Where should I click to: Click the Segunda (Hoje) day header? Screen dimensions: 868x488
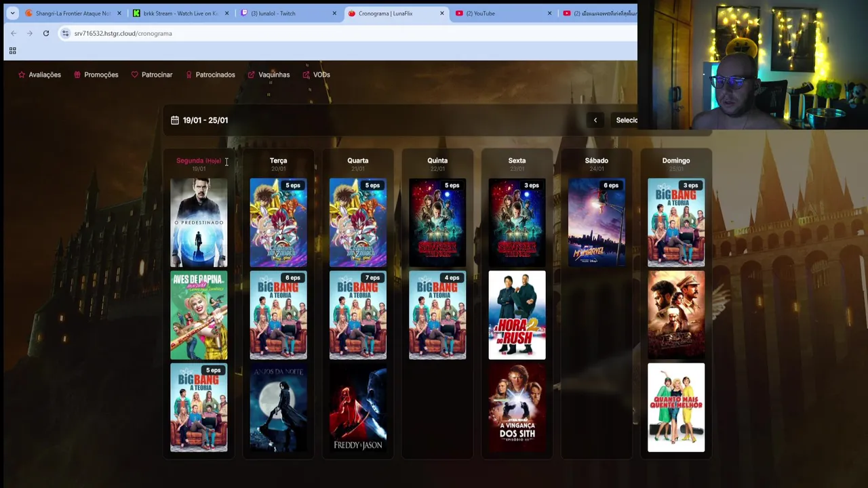[199, 161]
